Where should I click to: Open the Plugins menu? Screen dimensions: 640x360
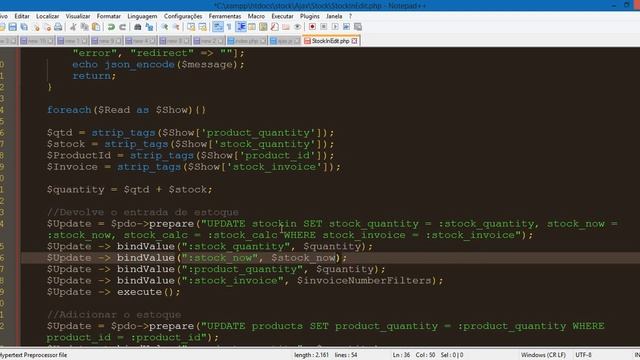coord(310,16)
